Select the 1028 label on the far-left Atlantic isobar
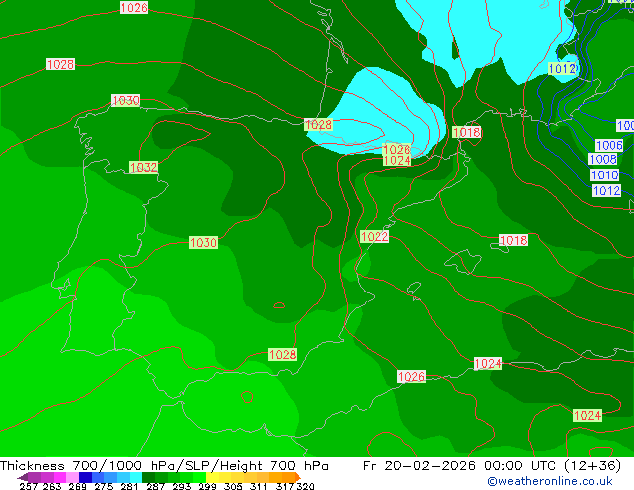 tap(60, 64)
